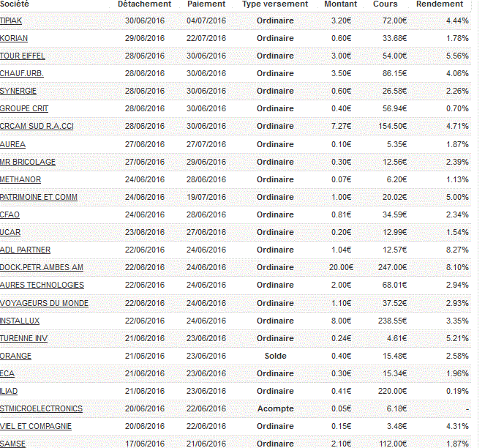485x448 pixels.
Task: Select the 20.00€ amount for DOCK.PETR.AMBES AM
Action: [x=341, y=268]
